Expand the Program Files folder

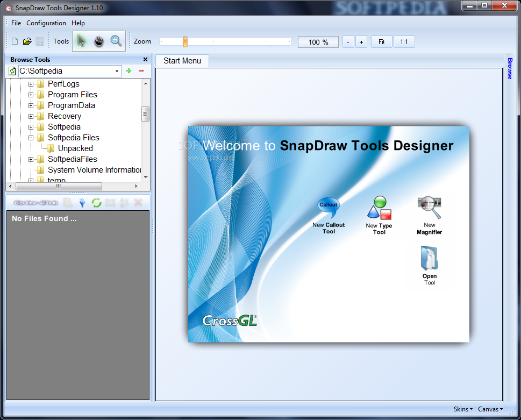tap(31, 95)
